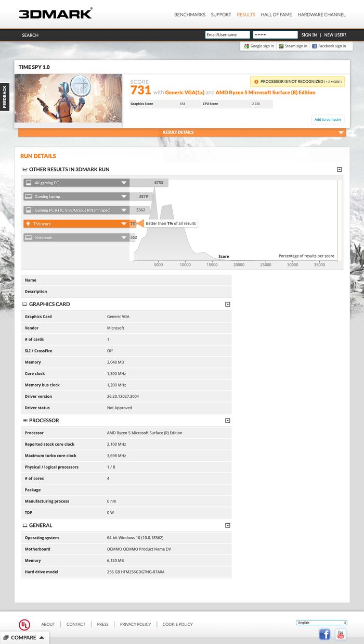Open the Feedback side tab
Image resolution: width=364 pixels, height=644 pixels.
pyautogui.click(x=5, y=97)
